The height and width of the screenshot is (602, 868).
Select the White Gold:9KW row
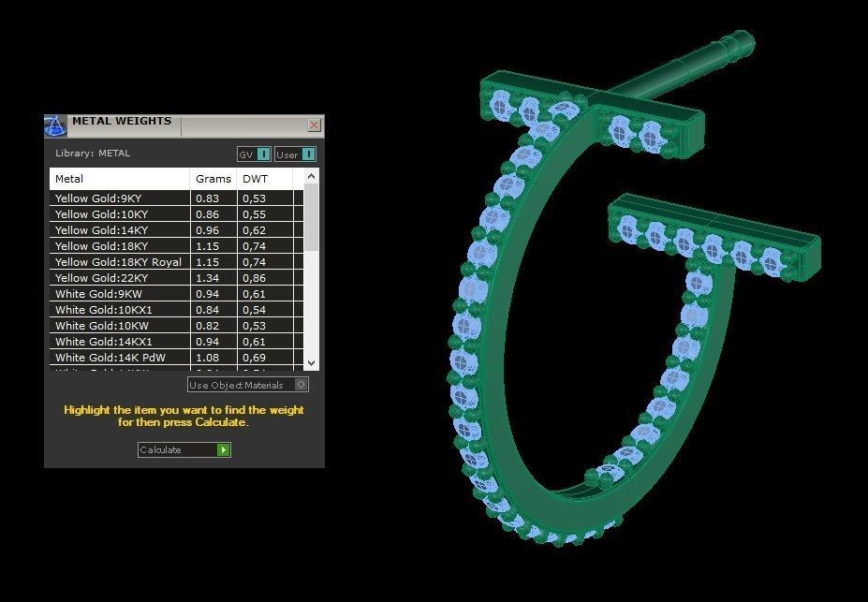pyautogui.click(x=177, y=294)
